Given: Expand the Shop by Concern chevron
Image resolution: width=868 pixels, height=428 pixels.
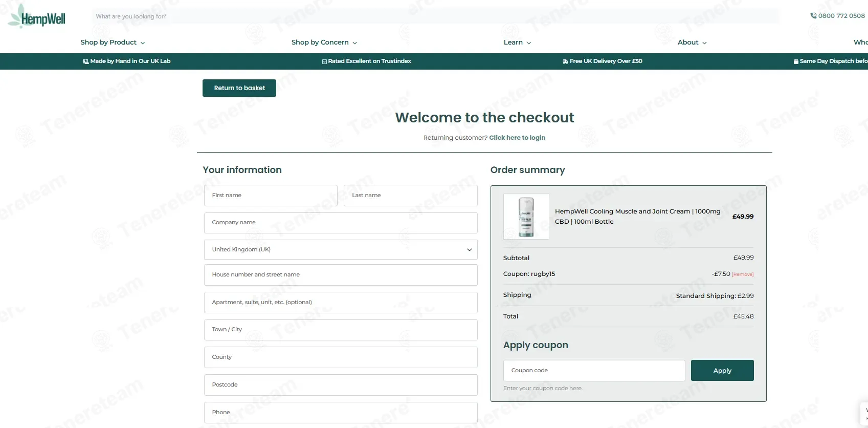Looking at the screenshot, I should coord(355,43).
